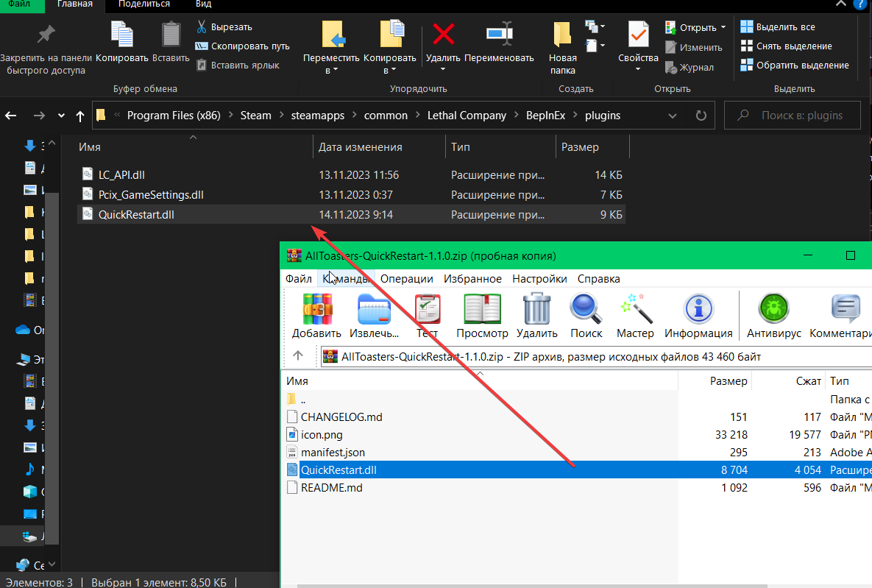872x588 pixels.
Task: Click Lethal Company in the breadcrumb
Action: tap(467, 115)
